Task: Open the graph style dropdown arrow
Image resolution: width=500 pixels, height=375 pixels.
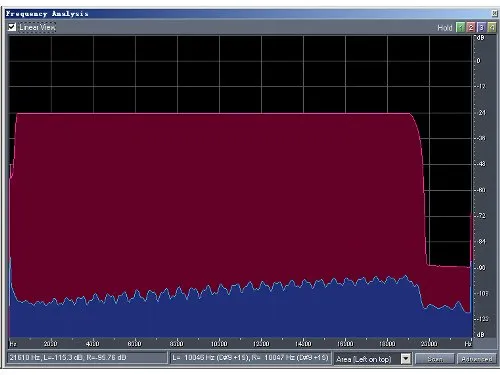Action: coord(406,359)
